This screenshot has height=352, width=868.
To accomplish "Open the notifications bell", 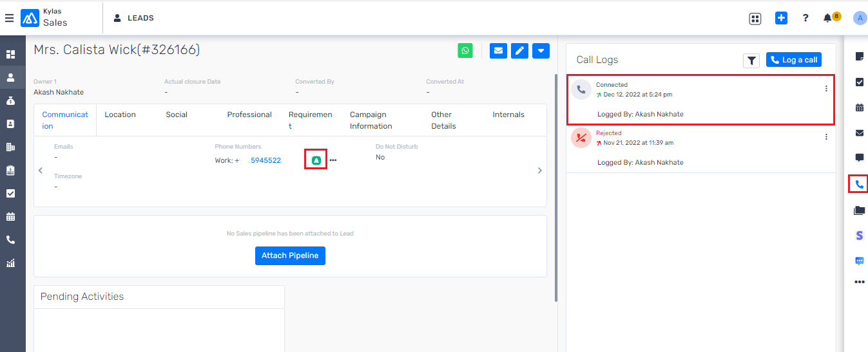I will click(x=828, y=18).
